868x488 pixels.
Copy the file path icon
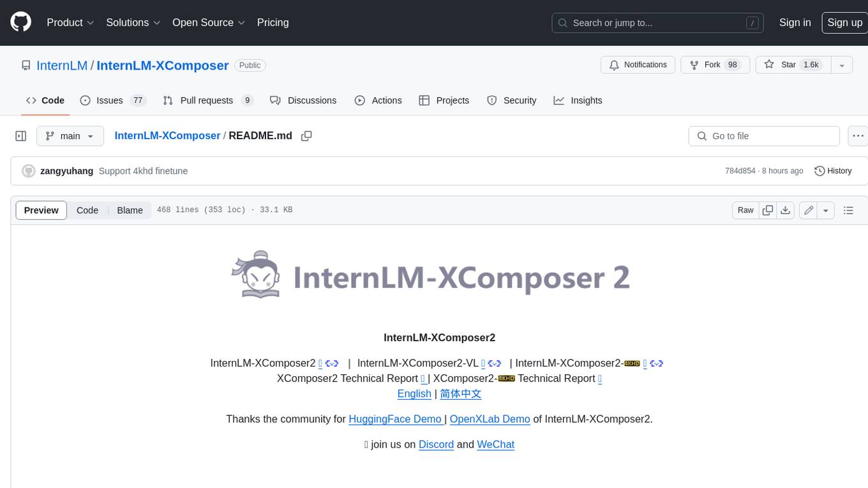[306, 136]
